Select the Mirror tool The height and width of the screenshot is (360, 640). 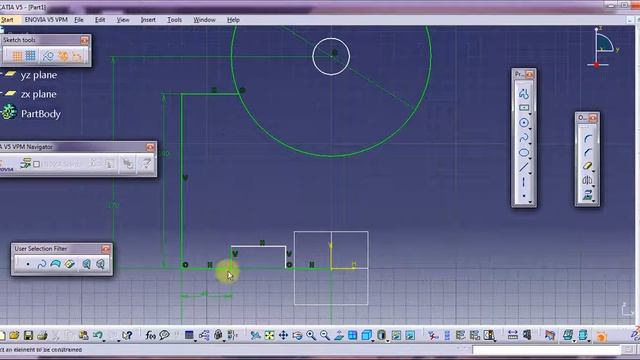pyautogui.click(x=587, y=180)
